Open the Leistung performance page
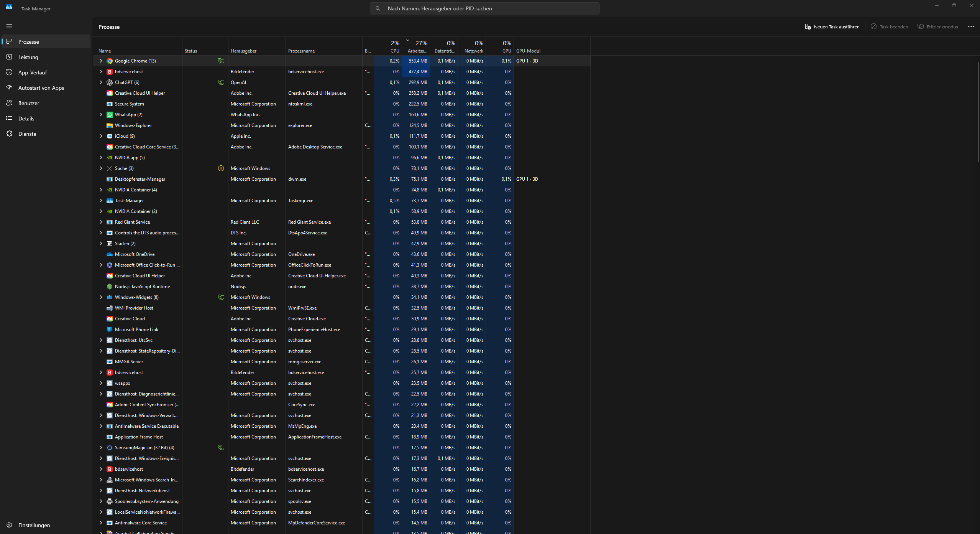The image size is (980, 534). tap(28, 57)
